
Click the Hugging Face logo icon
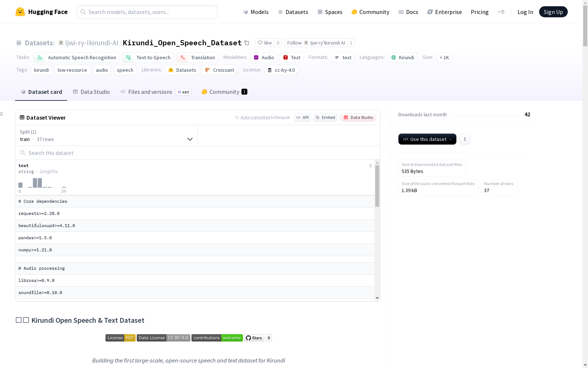20,12
